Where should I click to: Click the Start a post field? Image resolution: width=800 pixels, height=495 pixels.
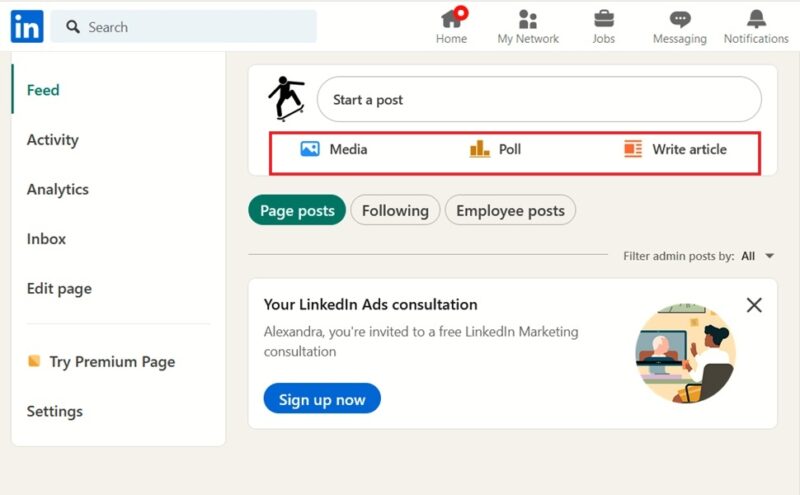pos(539,99)
